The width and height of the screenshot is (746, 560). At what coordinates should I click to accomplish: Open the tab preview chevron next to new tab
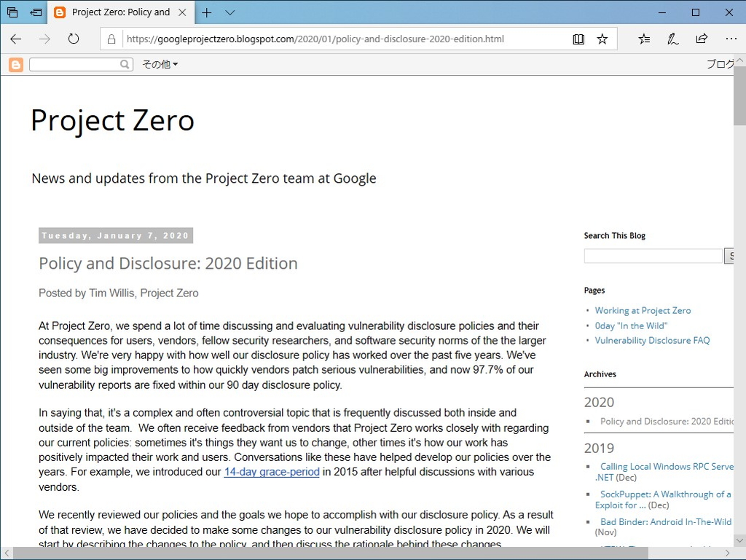tap(229, 12)
